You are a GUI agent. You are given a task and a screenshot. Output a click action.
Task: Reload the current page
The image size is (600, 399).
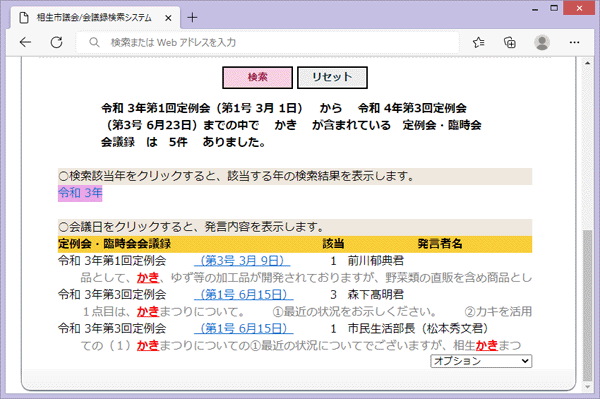coord(57,42)
